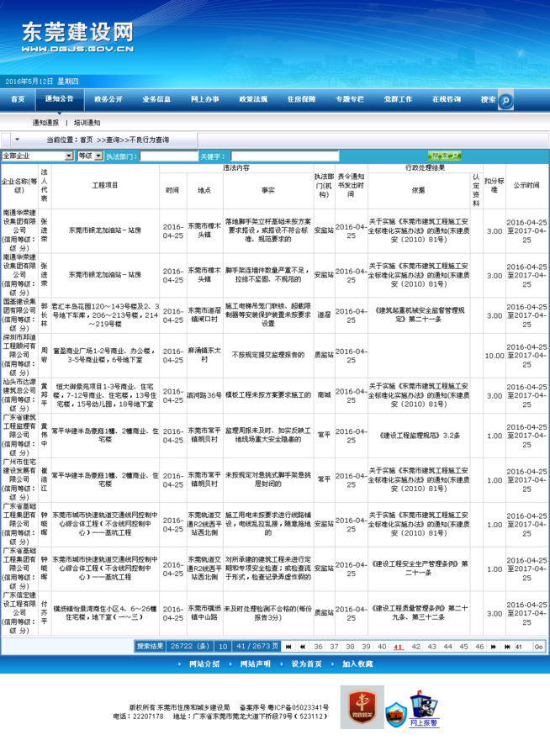This screenshot has width=550, height=756.
Task: Jump to last page of results
Action: [x=507, y=647]
